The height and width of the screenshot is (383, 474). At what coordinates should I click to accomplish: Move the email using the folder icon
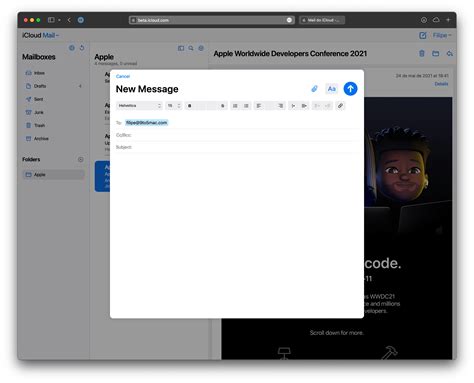[435, 53]
